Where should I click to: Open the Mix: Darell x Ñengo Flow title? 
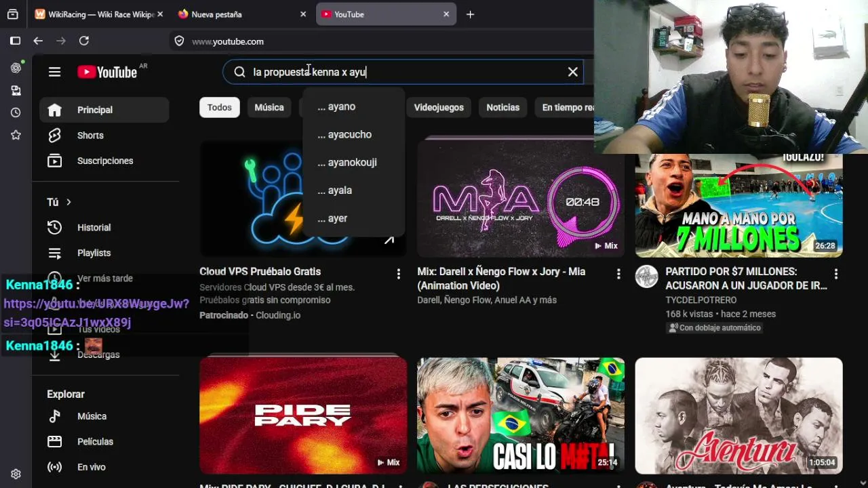click(x=501, y=279)
